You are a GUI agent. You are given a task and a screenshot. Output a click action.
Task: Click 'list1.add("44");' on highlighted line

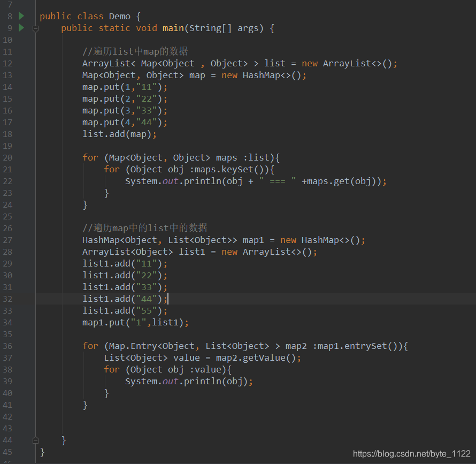125,299
